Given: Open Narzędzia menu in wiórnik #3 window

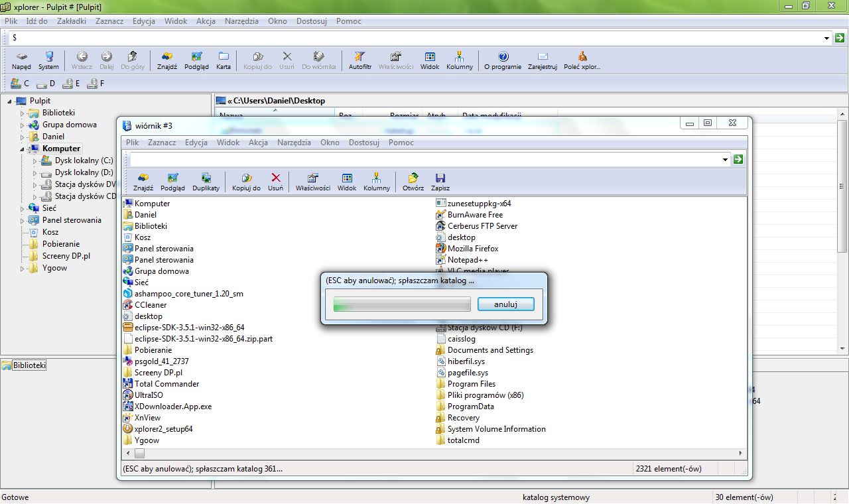Looking at the screenshot, I should [x=294, y=143].
